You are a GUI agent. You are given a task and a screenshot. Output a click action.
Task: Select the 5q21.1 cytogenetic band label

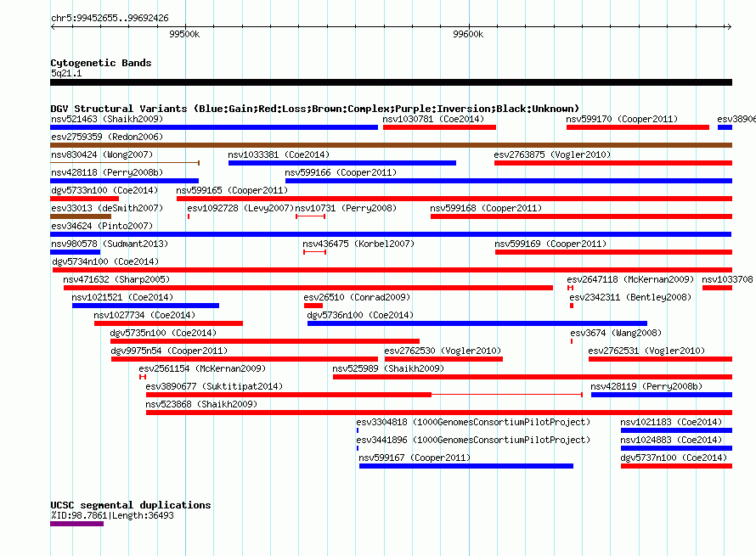[66, 73]
